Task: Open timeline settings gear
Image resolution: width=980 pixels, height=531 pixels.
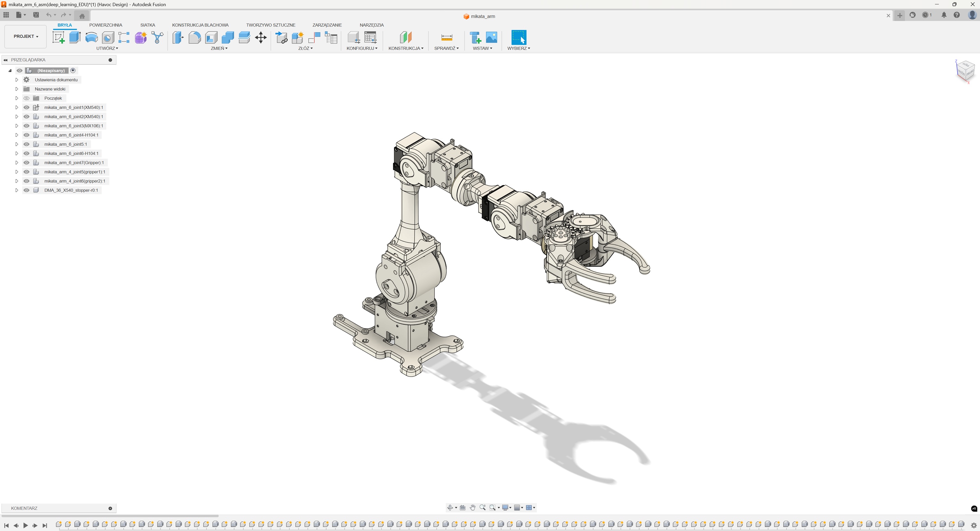Action: (974, 525)
